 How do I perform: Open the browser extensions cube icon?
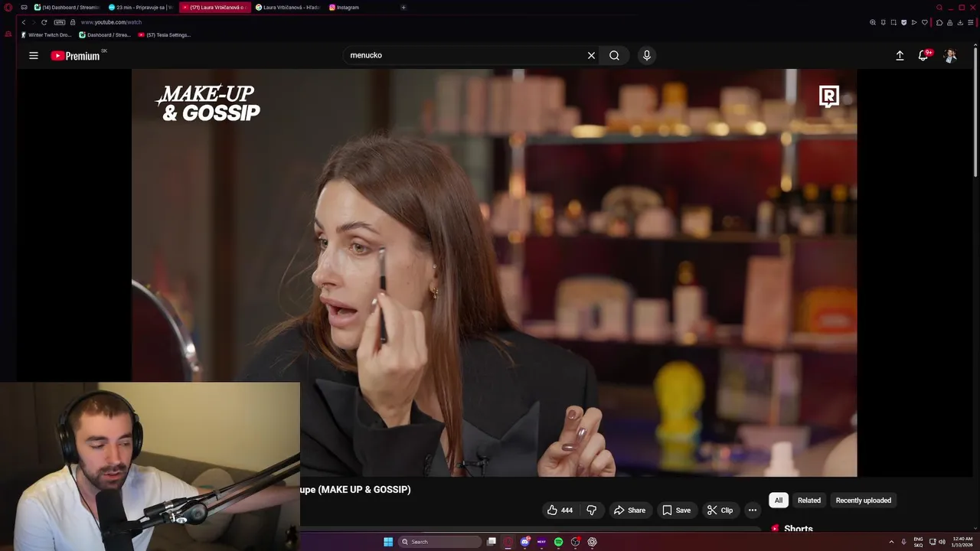click(939, 22)
